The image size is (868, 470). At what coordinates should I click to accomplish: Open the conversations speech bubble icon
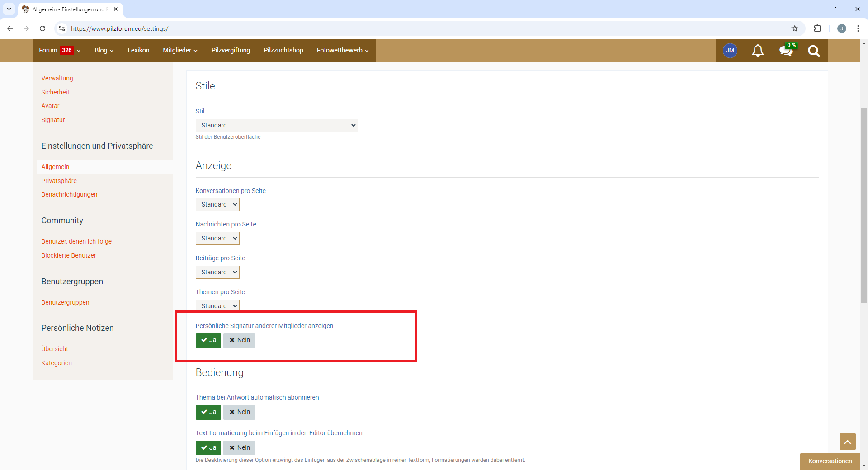(786, 51)
